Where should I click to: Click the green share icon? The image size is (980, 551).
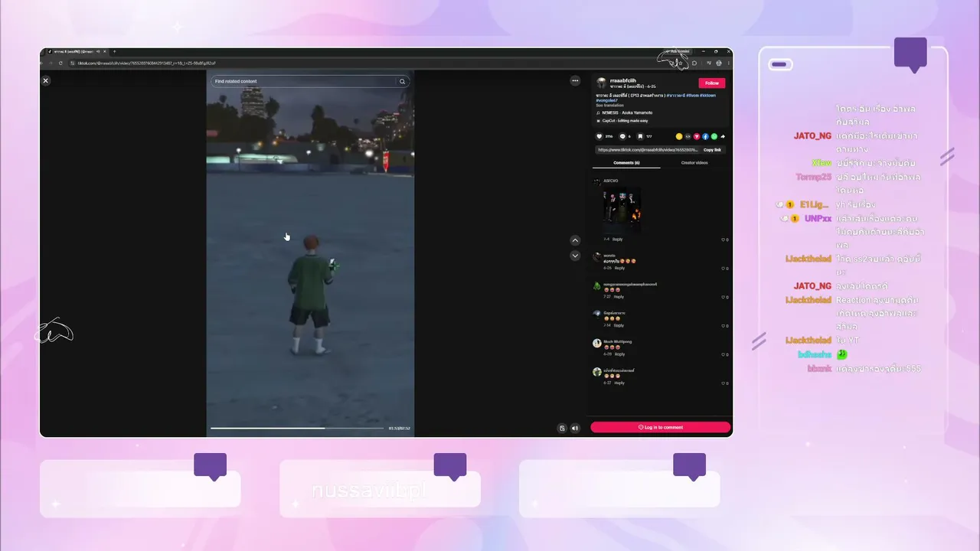[x=714, y=136]
